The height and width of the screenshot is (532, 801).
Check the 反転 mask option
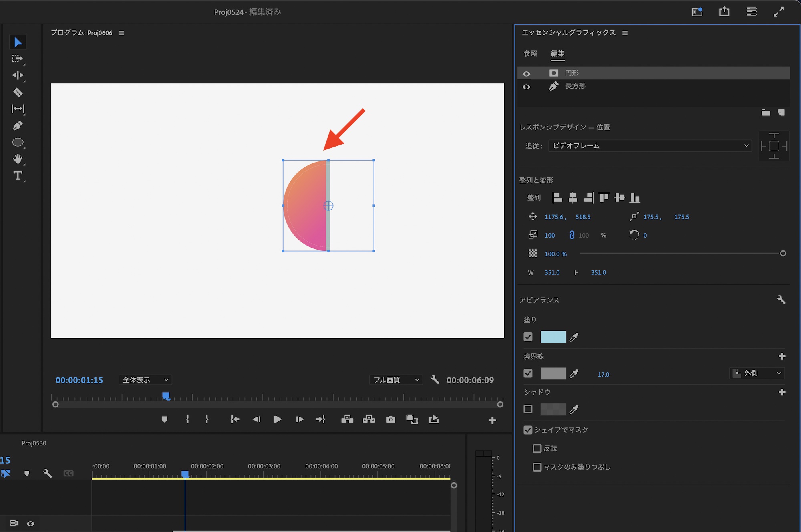coord(537,448)
